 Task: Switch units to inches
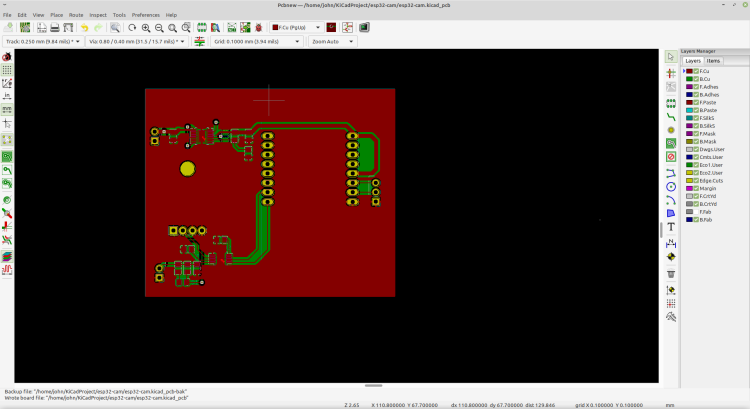[7, 96]
